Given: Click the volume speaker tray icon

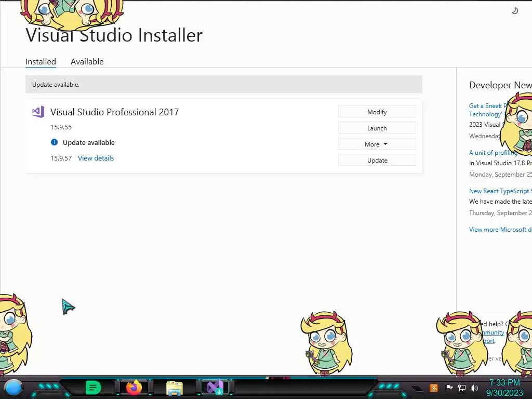Looking at the screenshot, I should coord(474,388).
